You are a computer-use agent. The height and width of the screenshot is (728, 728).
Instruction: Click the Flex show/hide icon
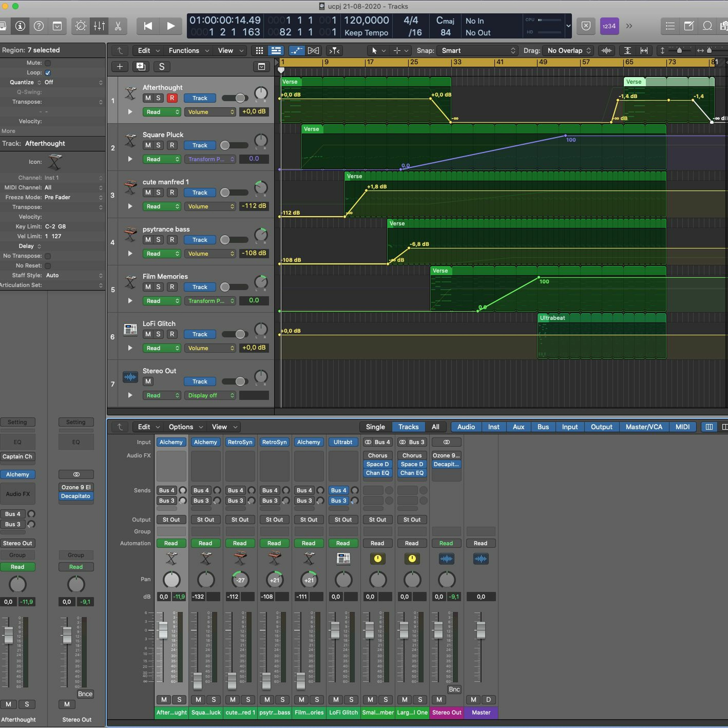coord(313,50)
